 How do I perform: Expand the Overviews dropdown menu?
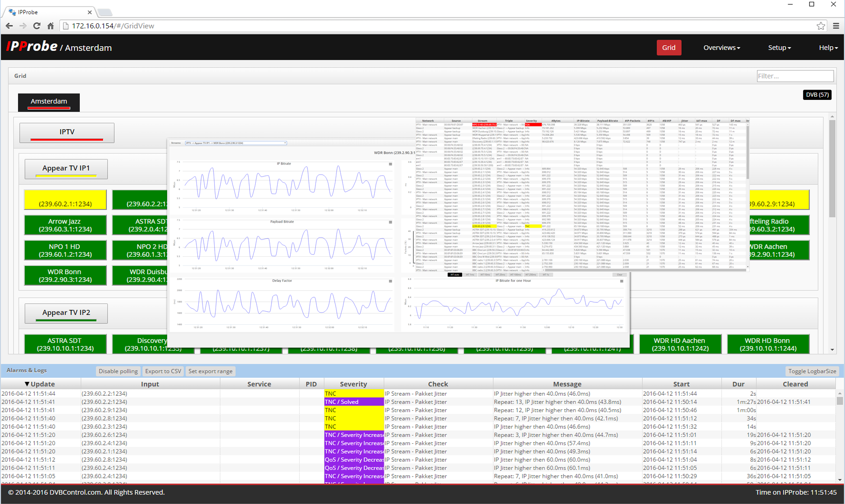721,48
